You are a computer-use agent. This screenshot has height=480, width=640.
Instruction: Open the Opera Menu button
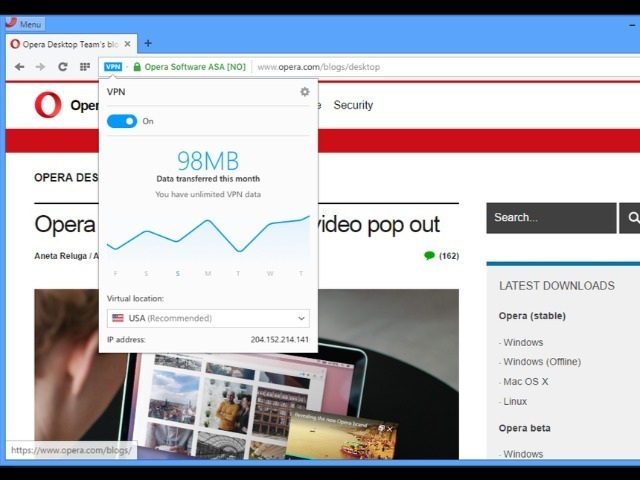tap(24, 24)
